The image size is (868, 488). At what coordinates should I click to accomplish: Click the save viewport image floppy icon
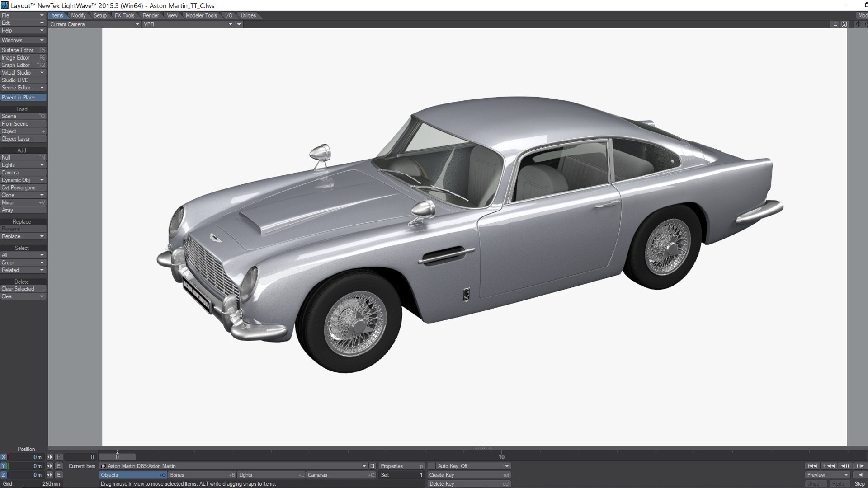844,24
